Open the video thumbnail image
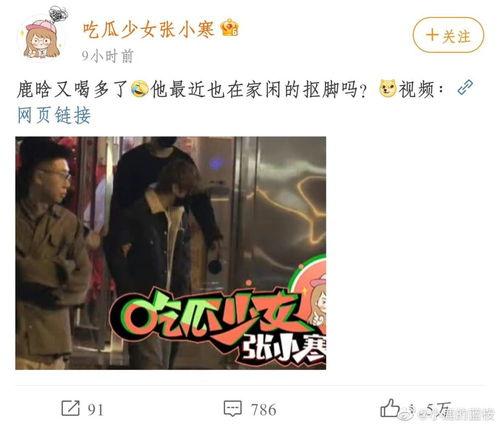 click(171, 253)
